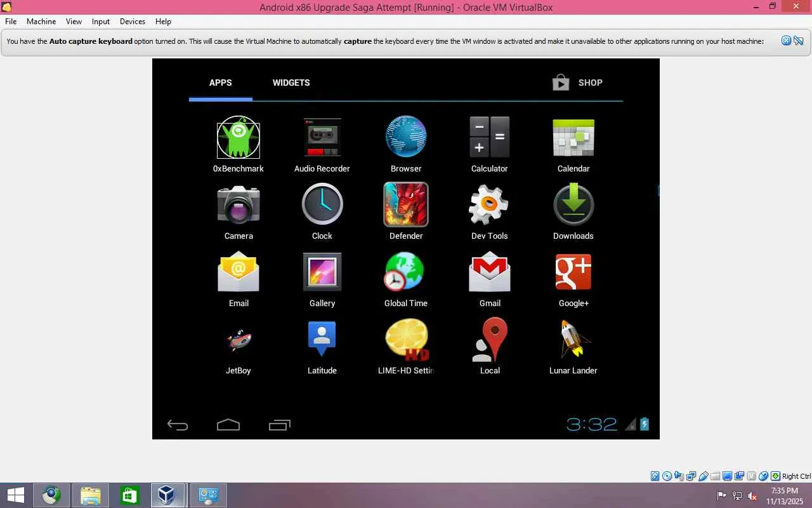Suppress future keyboard capture messages

[799, 41]
